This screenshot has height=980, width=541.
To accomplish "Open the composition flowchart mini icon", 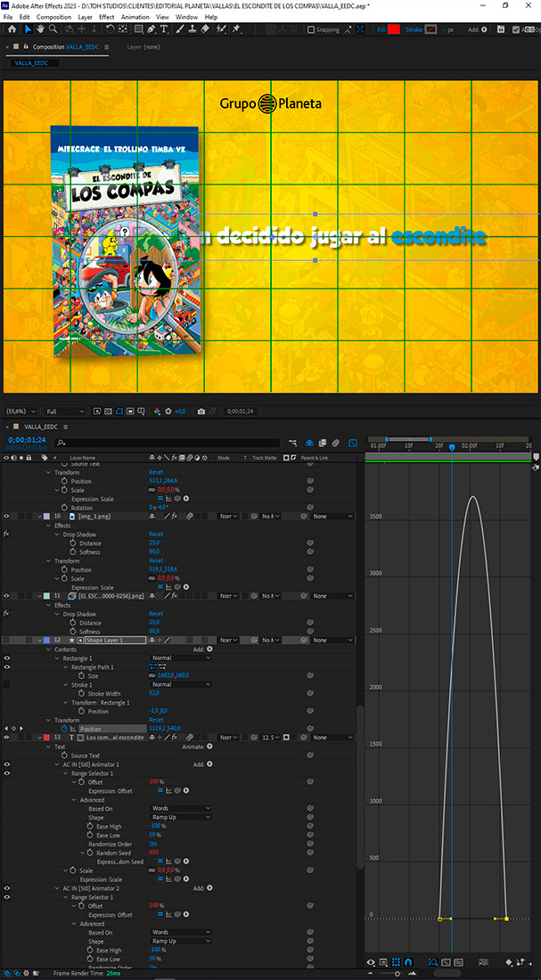I will click(292, 443).
